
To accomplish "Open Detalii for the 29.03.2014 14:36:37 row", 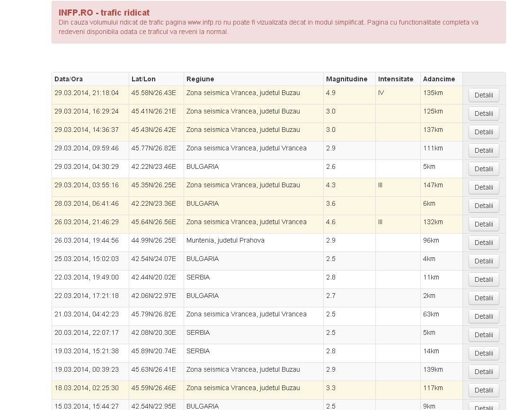I will tap(483, 132).
